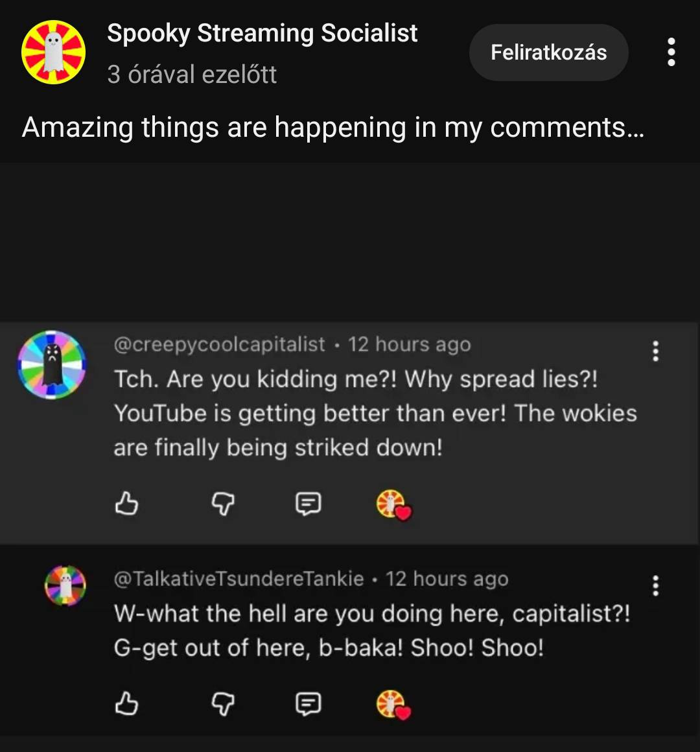Reply to the TalkativeTsundereTankie comment
The height and width of the screenshot is (752, 700).
click(x=308, y=703)
